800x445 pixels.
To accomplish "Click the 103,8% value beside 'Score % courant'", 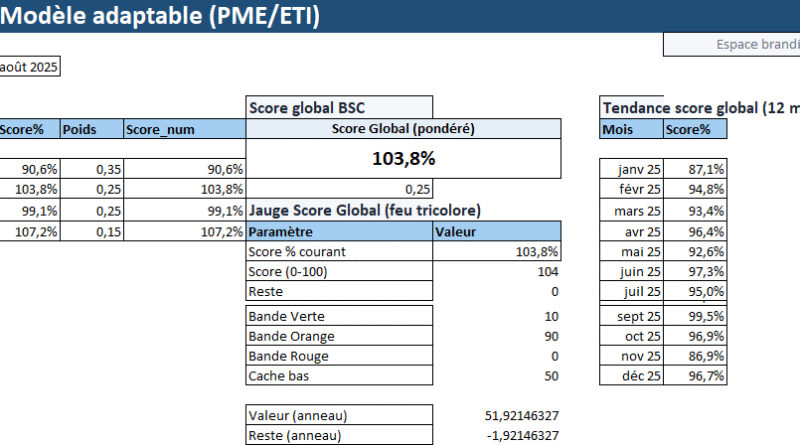I will click(497, 252).
